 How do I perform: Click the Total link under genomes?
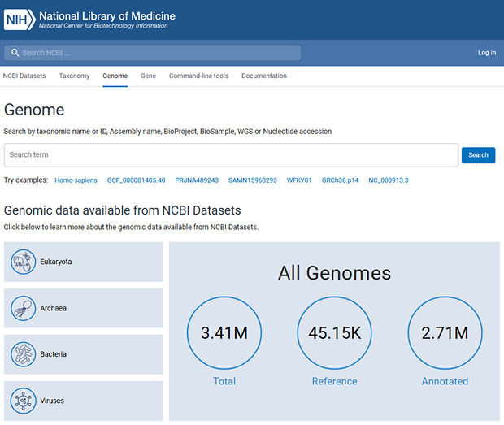(224, 381)
